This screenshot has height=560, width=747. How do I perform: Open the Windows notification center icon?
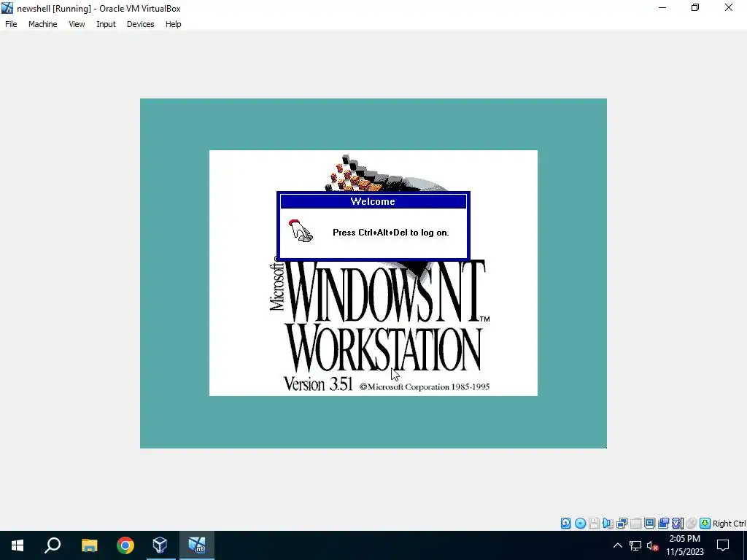pyautogui.click(x=723, y=545)
